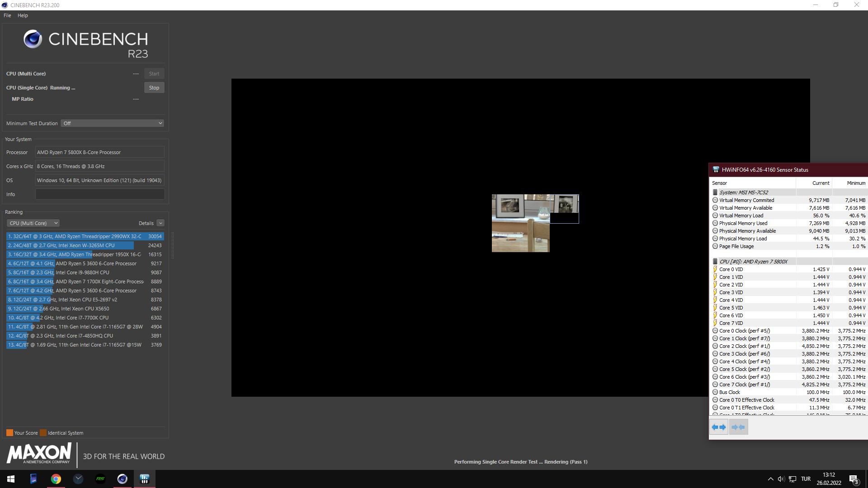This screenshot has width=868, height=488.
Task: Click the HWiNFO expand columns arrow icon
Action: (718, 427)
